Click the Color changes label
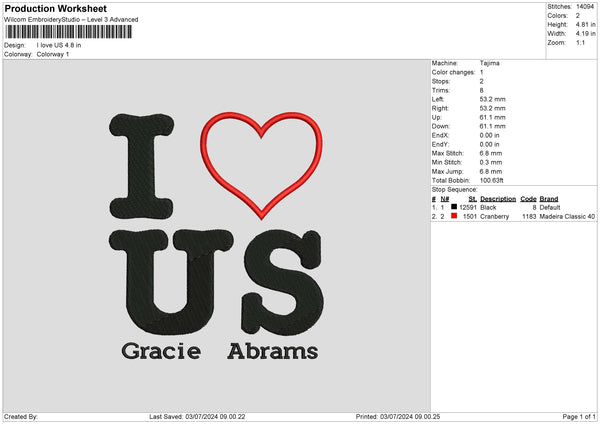 click(x=453, y=72)
